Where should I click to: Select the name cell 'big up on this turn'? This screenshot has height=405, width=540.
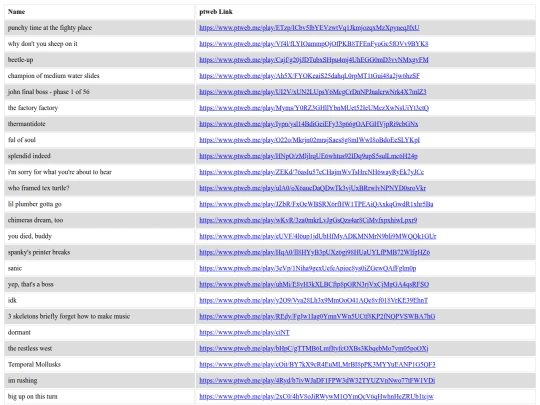(x=100, y=396)
